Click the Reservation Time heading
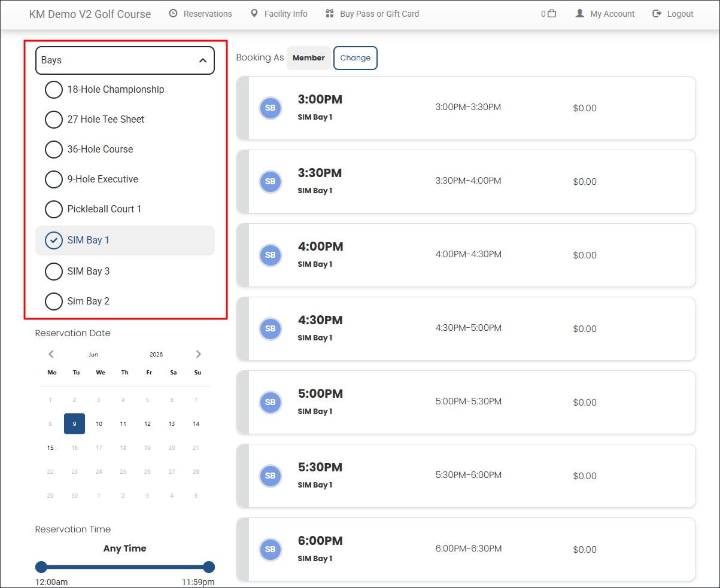 coord(73,529)
